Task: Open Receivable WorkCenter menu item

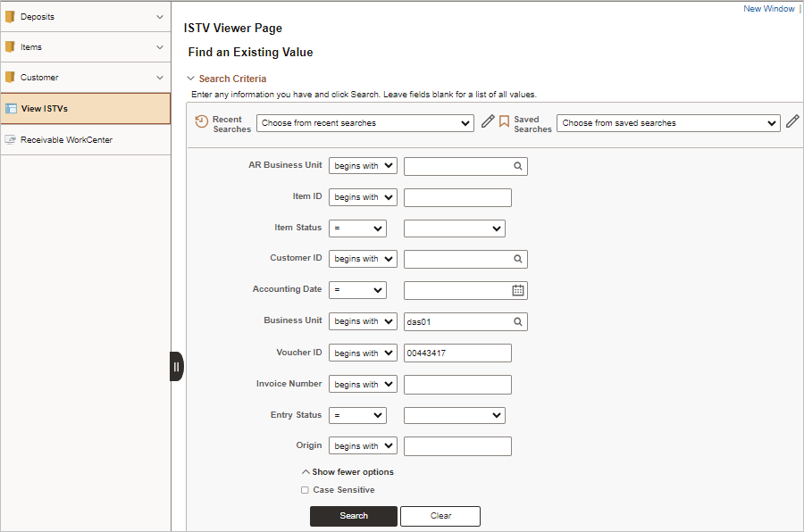Action: pos(86,139)
